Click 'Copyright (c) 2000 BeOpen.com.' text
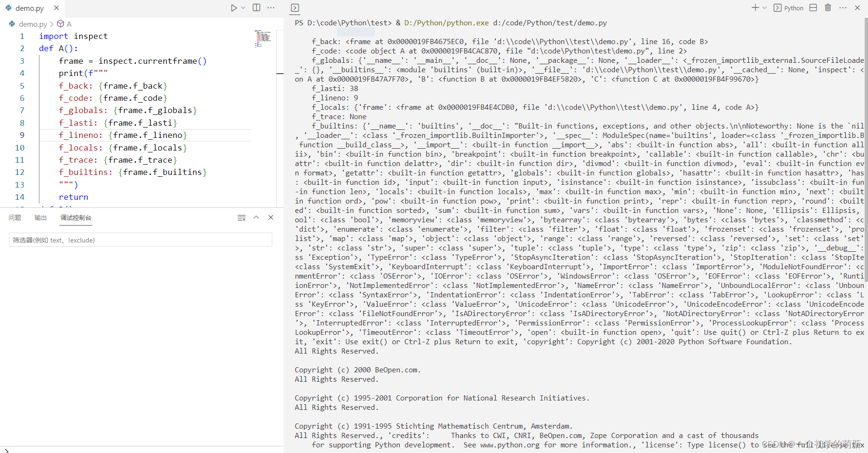 click(358, 370)
